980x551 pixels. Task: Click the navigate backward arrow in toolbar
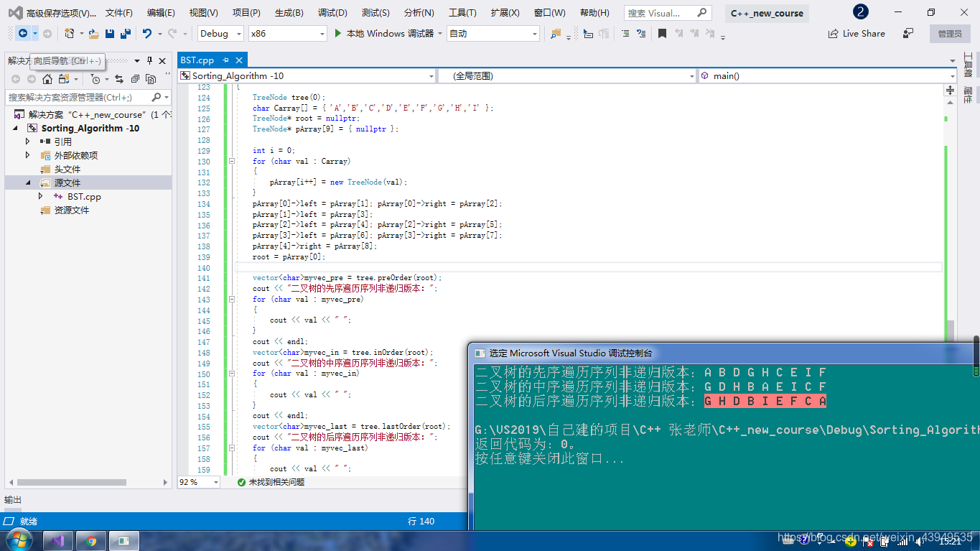[x=23, y=33]
